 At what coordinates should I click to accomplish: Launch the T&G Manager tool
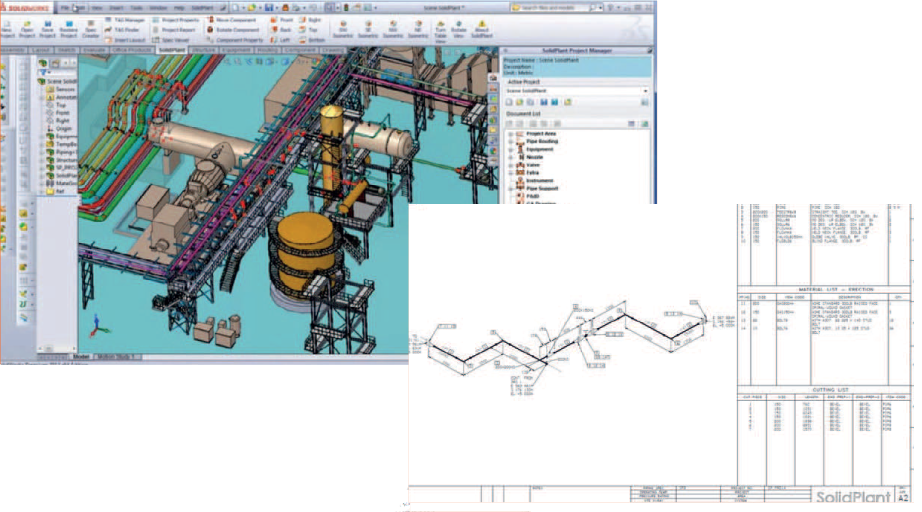(x=126, y=19)
